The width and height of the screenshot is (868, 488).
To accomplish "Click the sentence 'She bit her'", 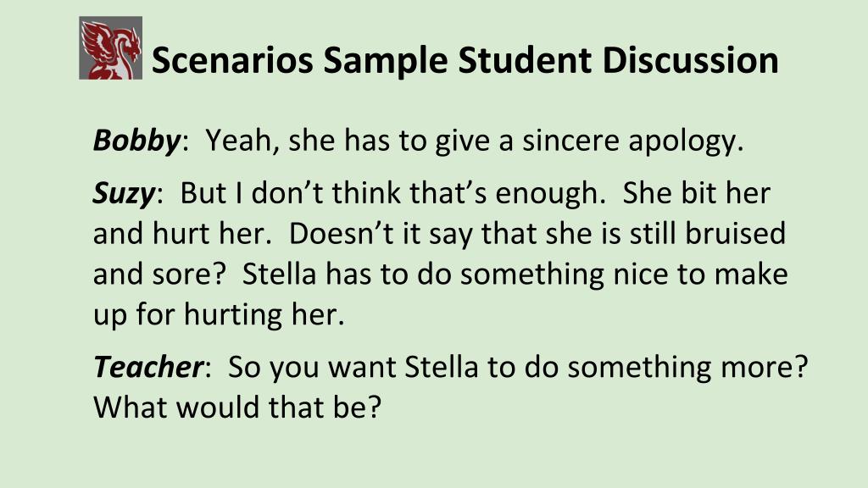I will [697, 193].
